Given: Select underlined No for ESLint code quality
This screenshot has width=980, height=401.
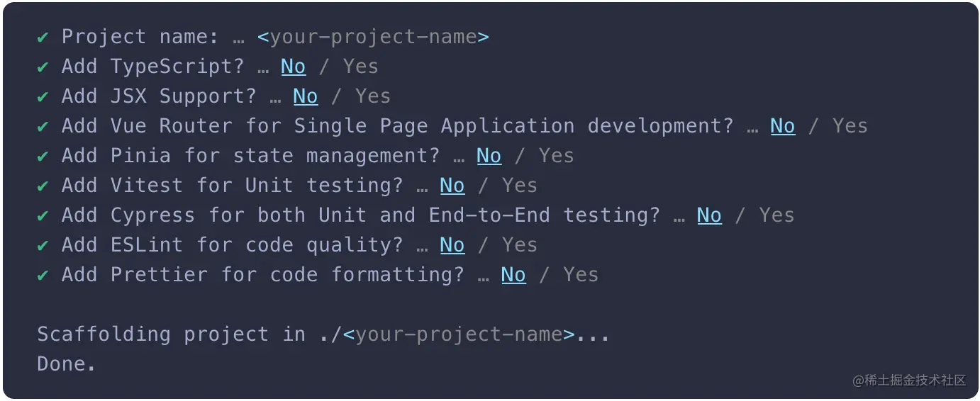Looking at the screenshot, I should tap(452, 245).
